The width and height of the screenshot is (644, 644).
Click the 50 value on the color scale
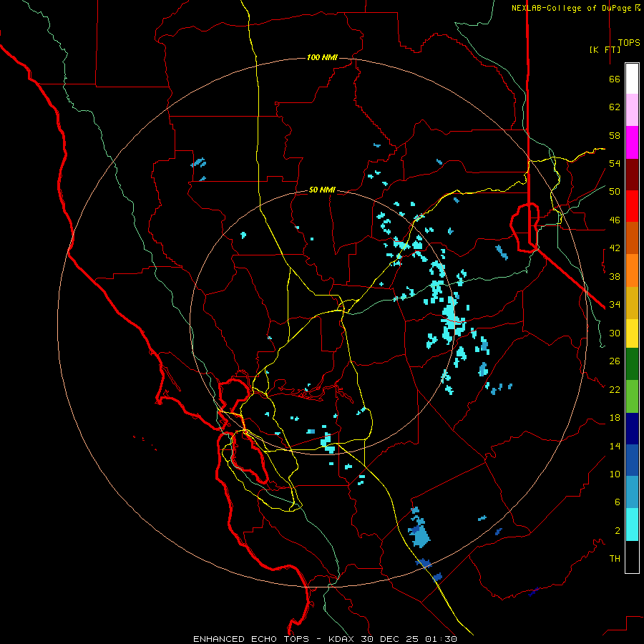click(x=615, y=191)
